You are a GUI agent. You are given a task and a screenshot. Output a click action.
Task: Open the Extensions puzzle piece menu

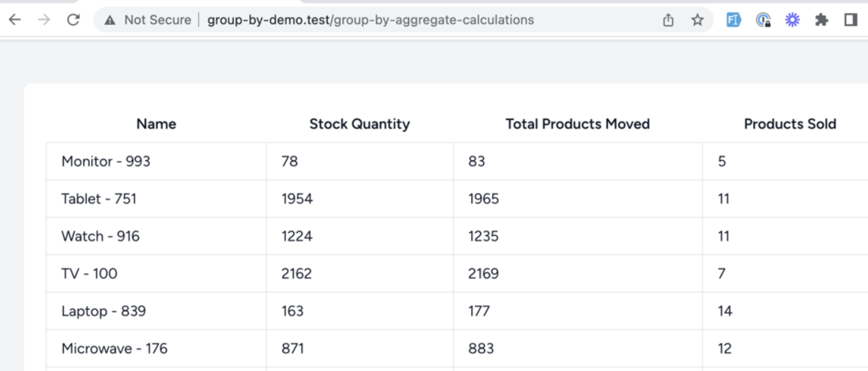tap(821, 20)
